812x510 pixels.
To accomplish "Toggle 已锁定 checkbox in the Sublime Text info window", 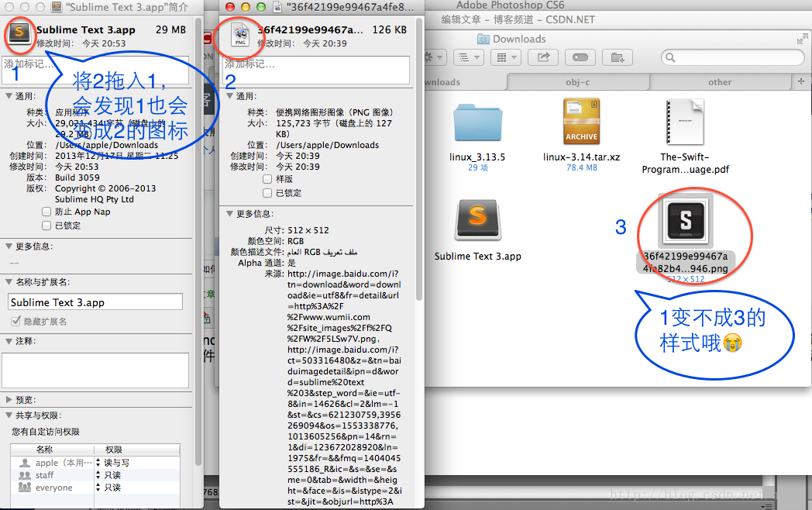I will 46,226.
